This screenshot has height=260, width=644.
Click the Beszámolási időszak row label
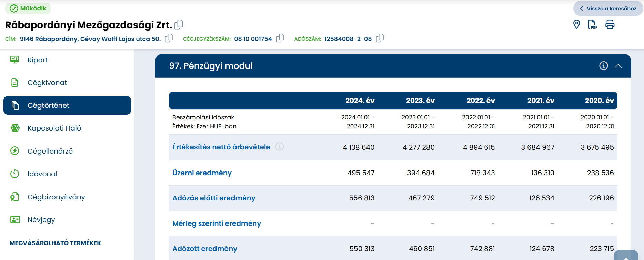coord(203,117)
